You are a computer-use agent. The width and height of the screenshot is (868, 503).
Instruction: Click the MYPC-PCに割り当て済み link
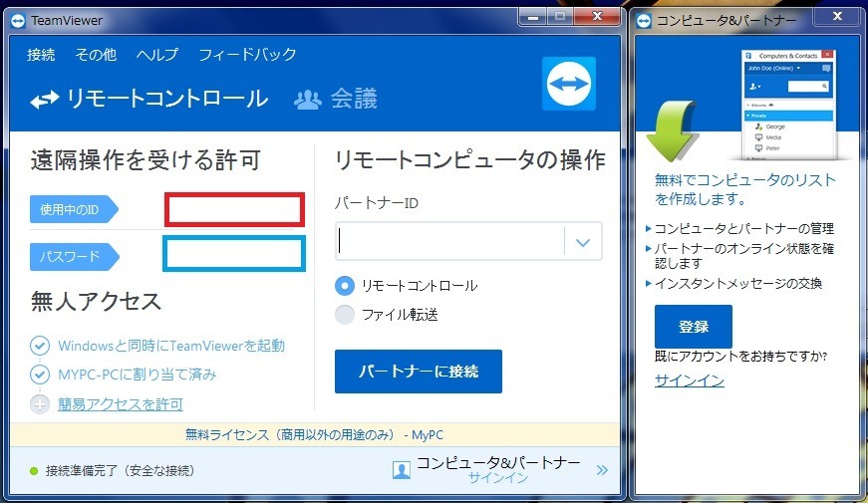pos(137,375)
